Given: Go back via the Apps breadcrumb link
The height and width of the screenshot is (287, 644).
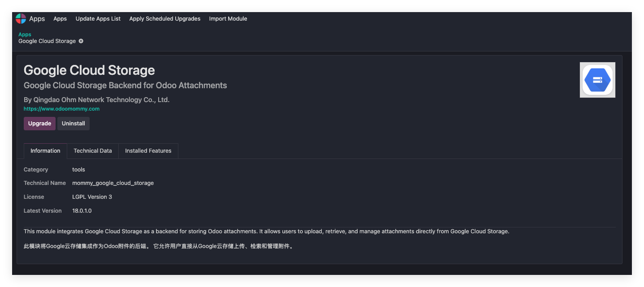Looking at the screenshot, I should coord(25,34).
